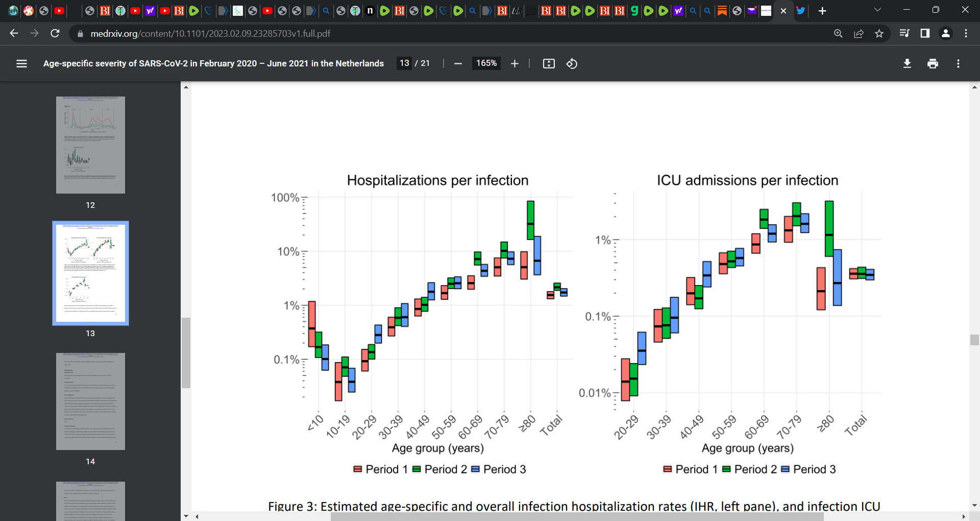Select the page 14 thumbnail
This screenshot has width=980, height=521.
[90, 401]
